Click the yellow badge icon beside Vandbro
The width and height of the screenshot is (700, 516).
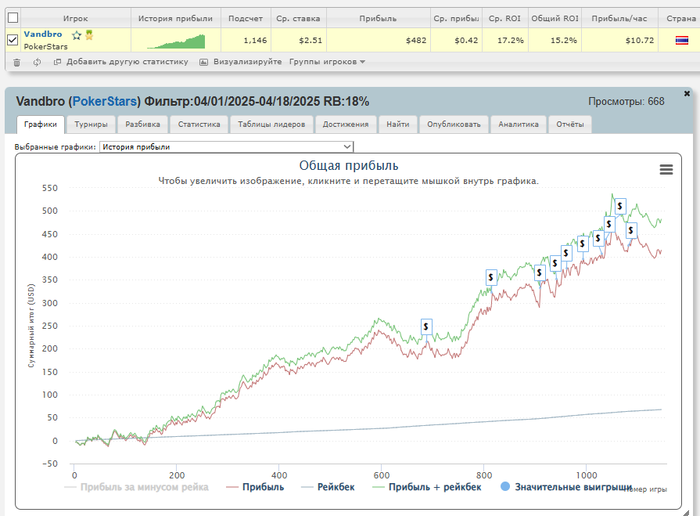point(89,35)
